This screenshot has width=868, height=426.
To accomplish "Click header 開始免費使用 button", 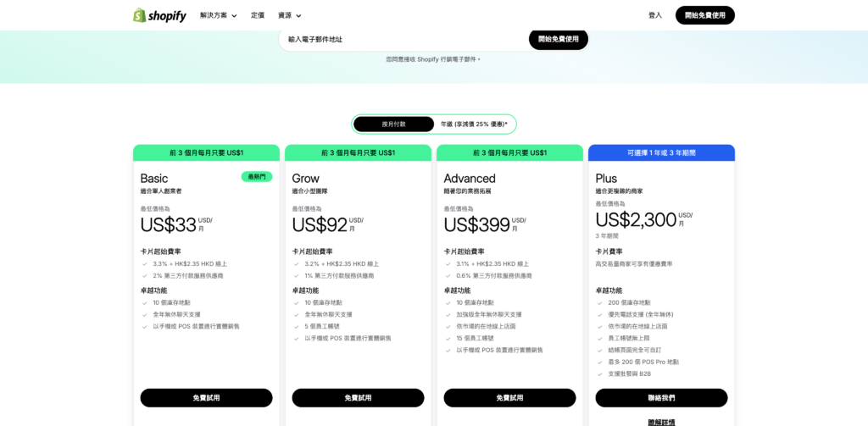I will tap(704, 15).
